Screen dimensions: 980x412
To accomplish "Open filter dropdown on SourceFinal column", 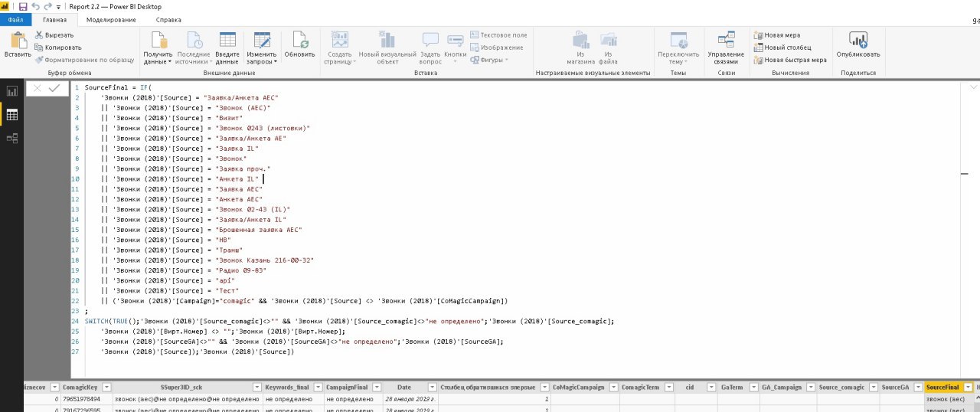I will tap(968, 387).
